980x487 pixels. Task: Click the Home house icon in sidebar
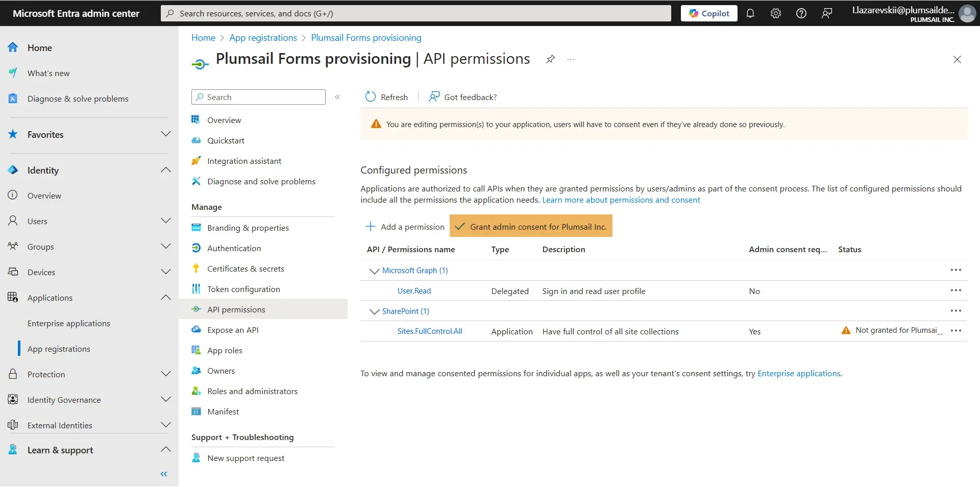click(x=13, y=47)
